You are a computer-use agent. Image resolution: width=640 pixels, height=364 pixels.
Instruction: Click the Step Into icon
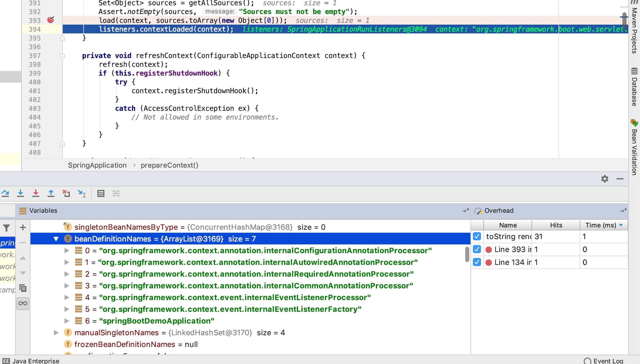[21, 193]
